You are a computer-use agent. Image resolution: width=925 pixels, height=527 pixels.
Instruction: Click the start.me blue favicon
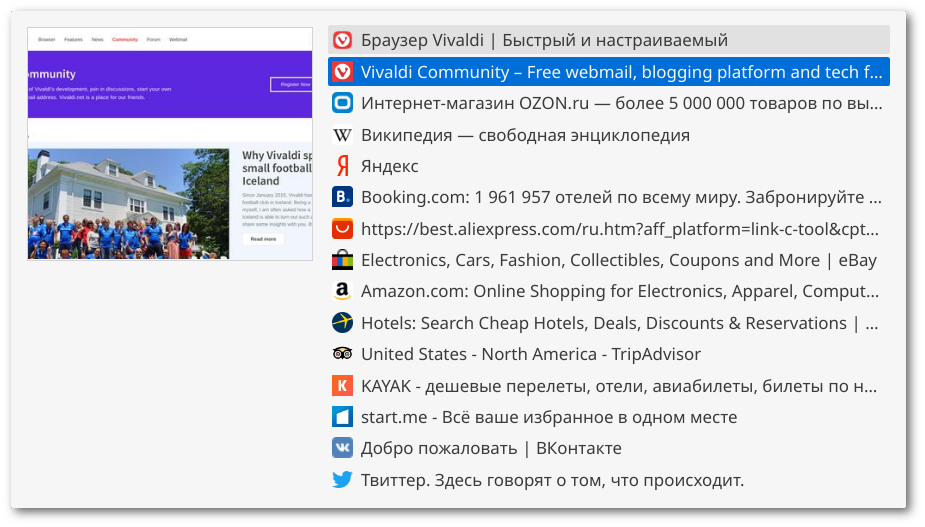pos(342,417)
